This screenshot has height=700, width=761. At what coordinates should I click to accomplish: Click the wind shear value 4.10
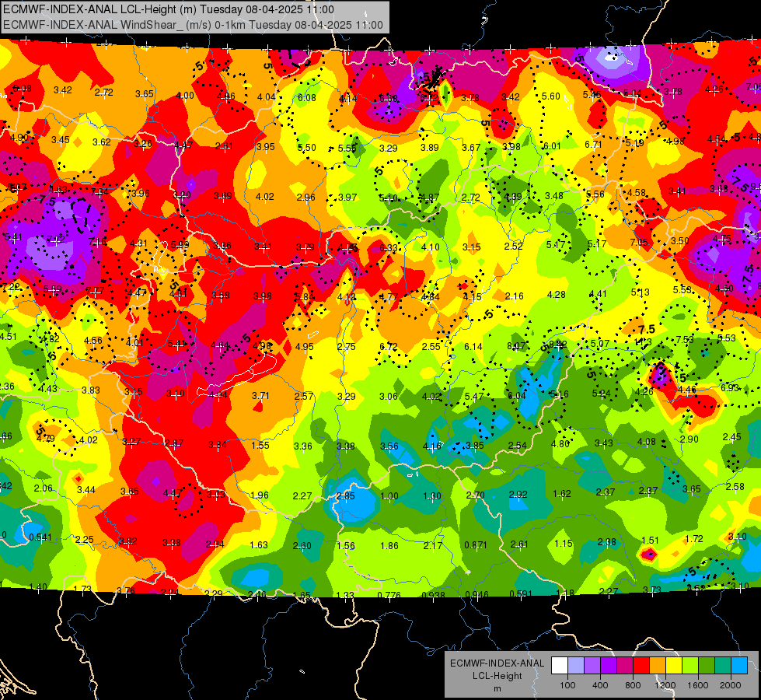point(430,247)
